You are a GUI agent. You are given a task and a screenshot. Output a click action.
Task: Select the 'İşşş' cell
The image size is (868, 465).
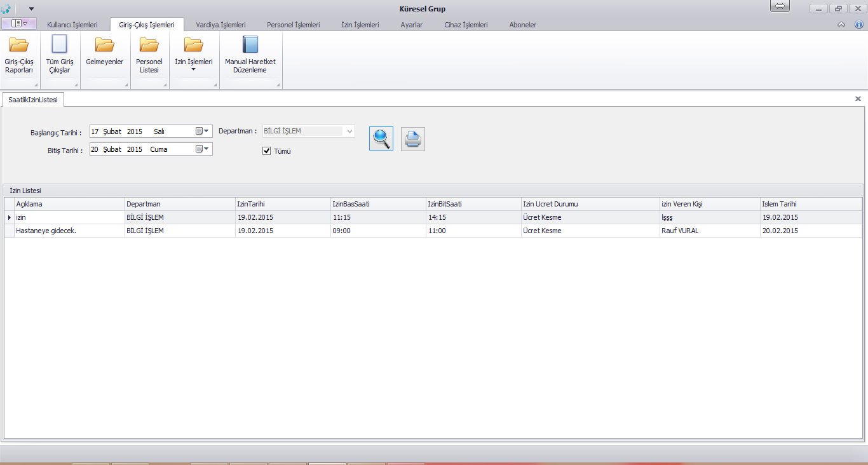pos(710,217)
